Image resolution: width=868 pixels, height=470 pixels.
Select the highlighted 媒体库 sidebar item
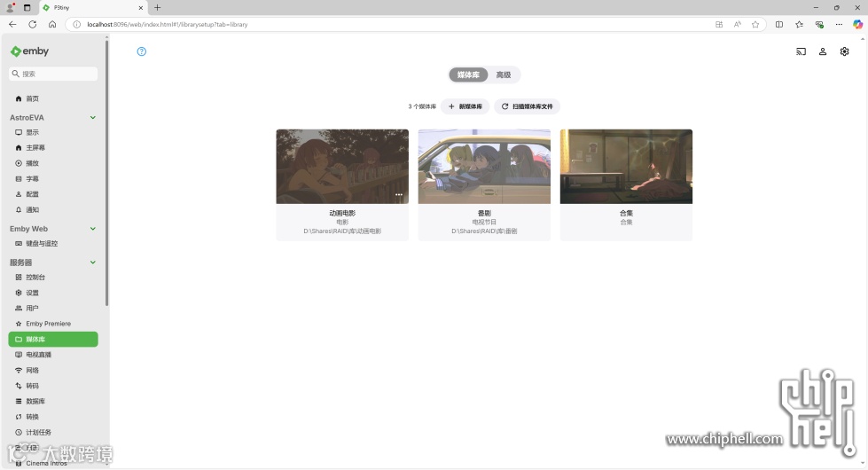click(53, 340)
